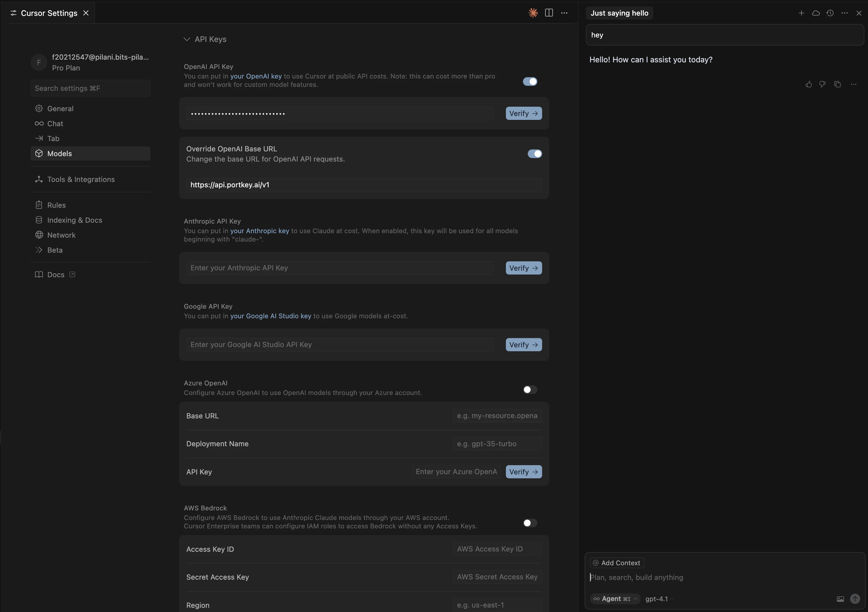The image size is (868, 612).
Task: Click the thumbs up feedback icon
Action: [x=808, y=84]
